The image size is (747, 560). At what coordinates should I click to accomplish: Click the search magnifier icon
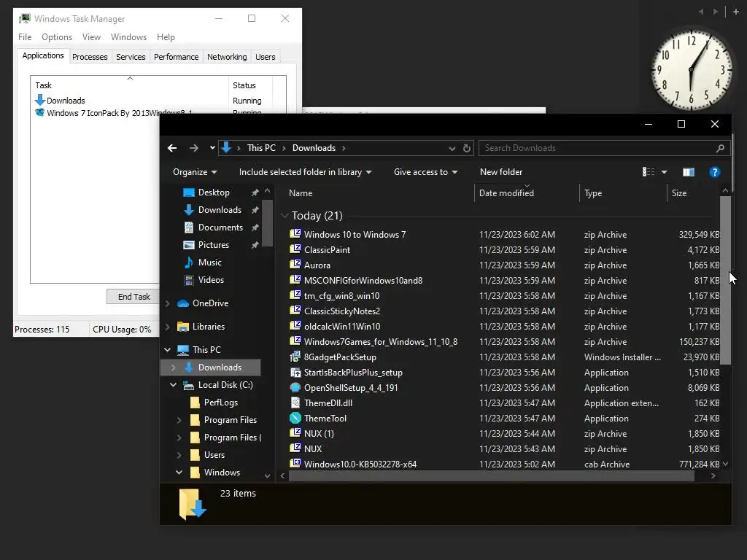click(x=720, y=148)
